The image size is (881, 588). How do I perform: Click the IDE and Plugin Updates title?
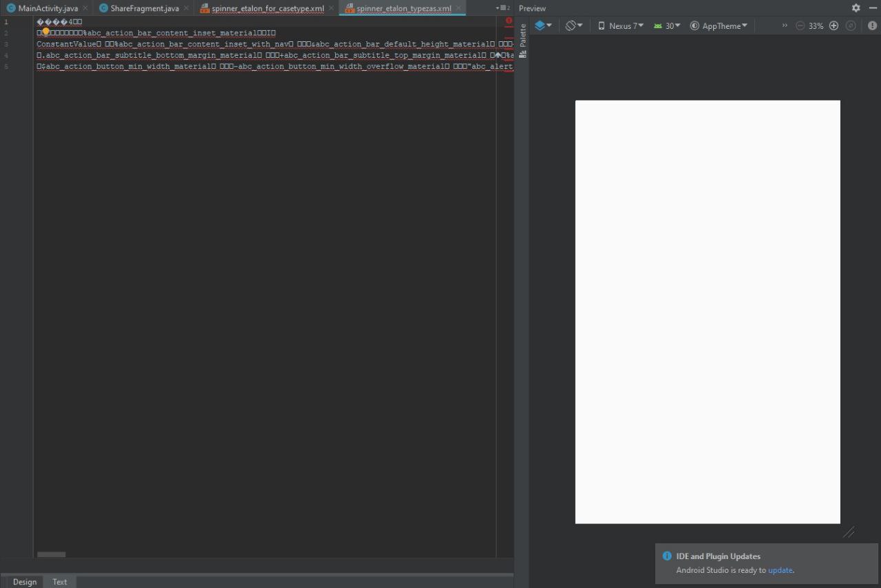coord(719,556)
